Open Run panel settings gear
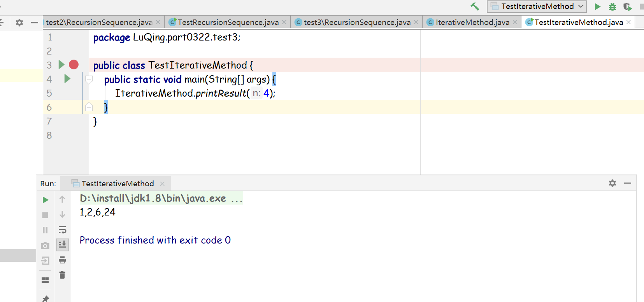 pos(612,183)
